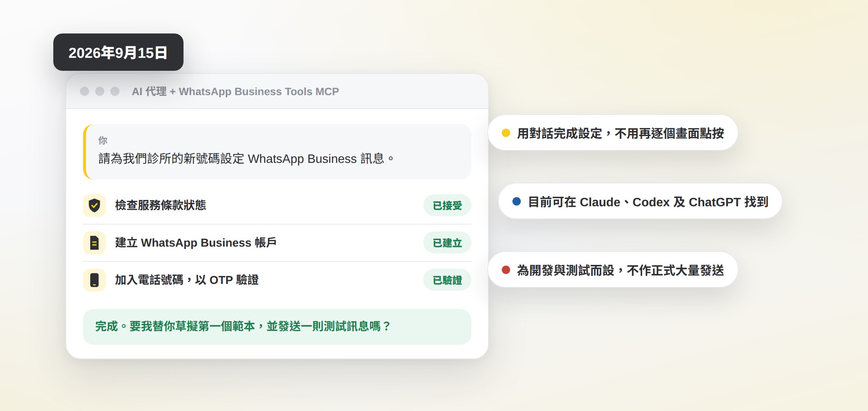Click the 目前可在 Claude、Codex 及 ChatGPT 找到 pill
This screenshot has width=868, height=411.
pyautogui.click(x=640, y=201)
